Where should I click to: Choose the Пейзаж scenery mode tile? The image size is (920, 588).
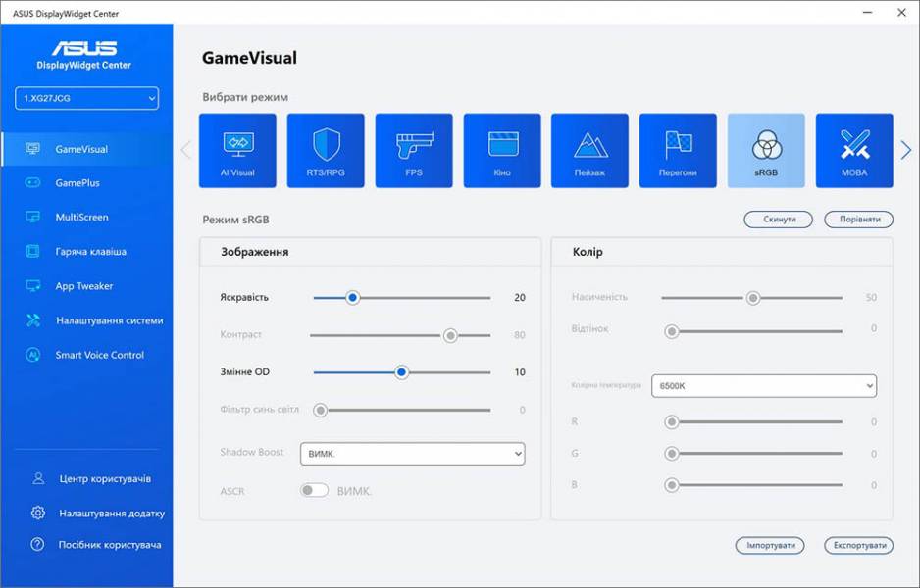tap(589, 151)
